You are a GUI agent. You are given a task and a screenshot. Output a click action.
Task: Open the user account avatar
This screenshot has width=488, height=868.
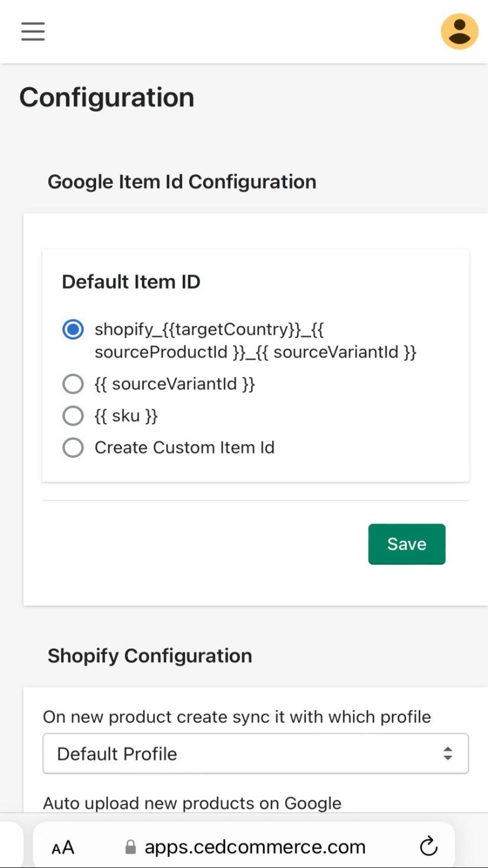coord(459,31)
